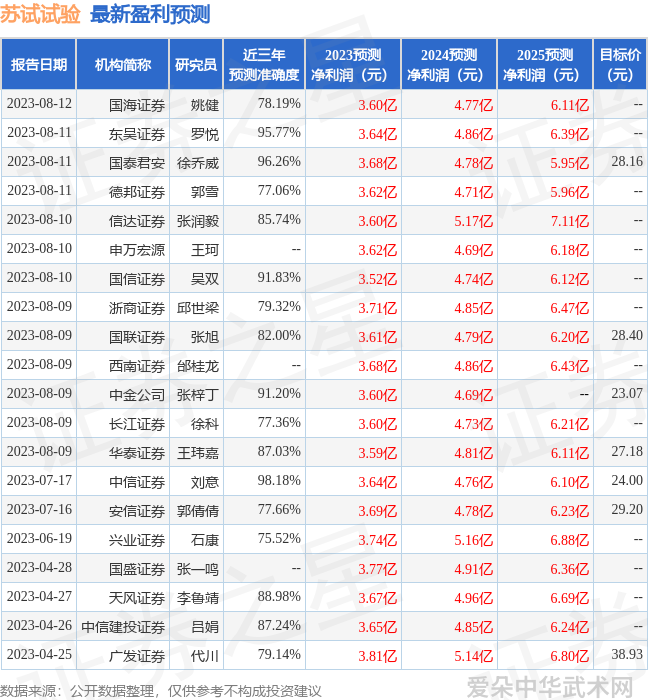Screen dimensions: 648x700
Task: Select the 2023-07-17 date cell
Action: pyautogui.click(x=39, y=481)
